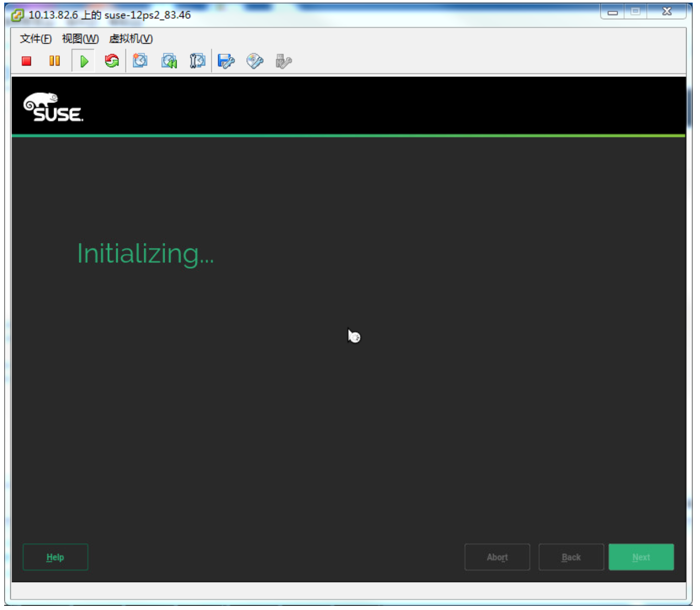Click the Back button
Image resolution: width=700 pixels, height=610 pixels.
coord(571,557)
